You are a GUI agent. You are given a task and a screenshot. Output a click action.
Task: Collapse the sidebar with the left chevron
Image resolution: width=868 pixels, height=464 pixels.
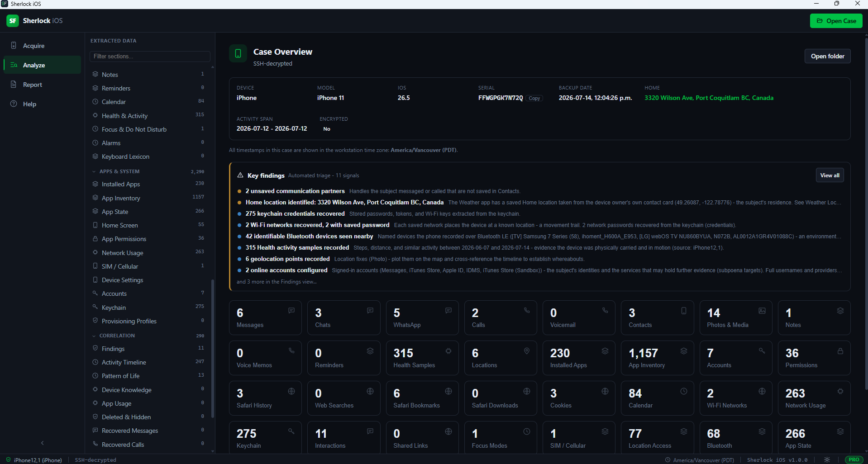[x=43, y=443]
